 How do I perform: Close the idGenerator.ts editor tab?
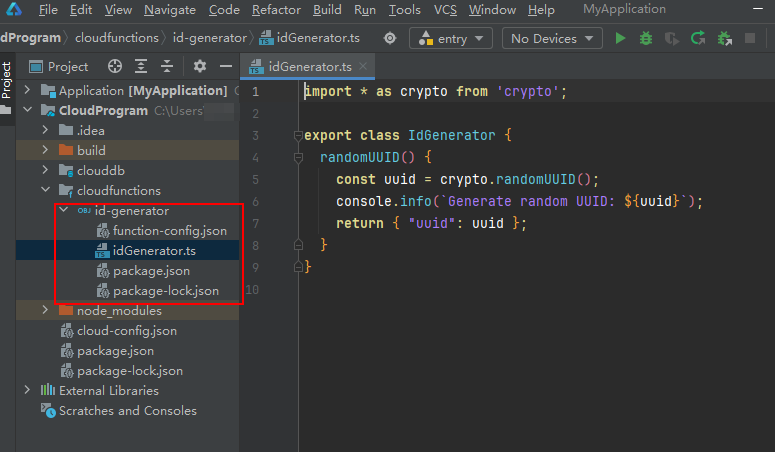click(x=362, y=67)
